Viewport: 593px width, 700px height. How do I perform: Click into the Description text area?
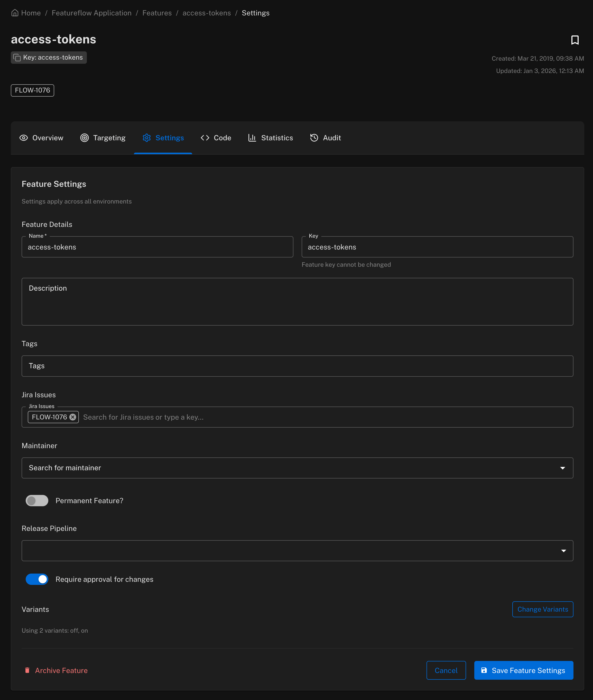[x=297, y=301]
